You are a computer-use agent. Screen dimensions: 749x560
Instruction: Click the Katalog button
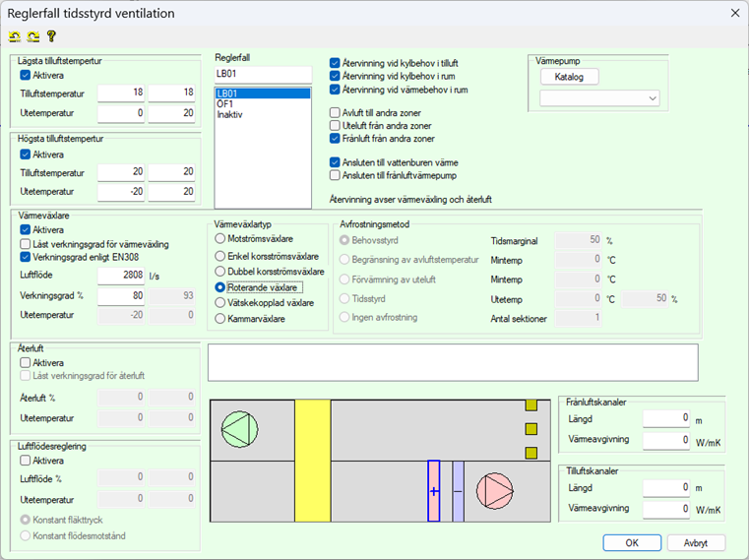(x=569, y=77)
